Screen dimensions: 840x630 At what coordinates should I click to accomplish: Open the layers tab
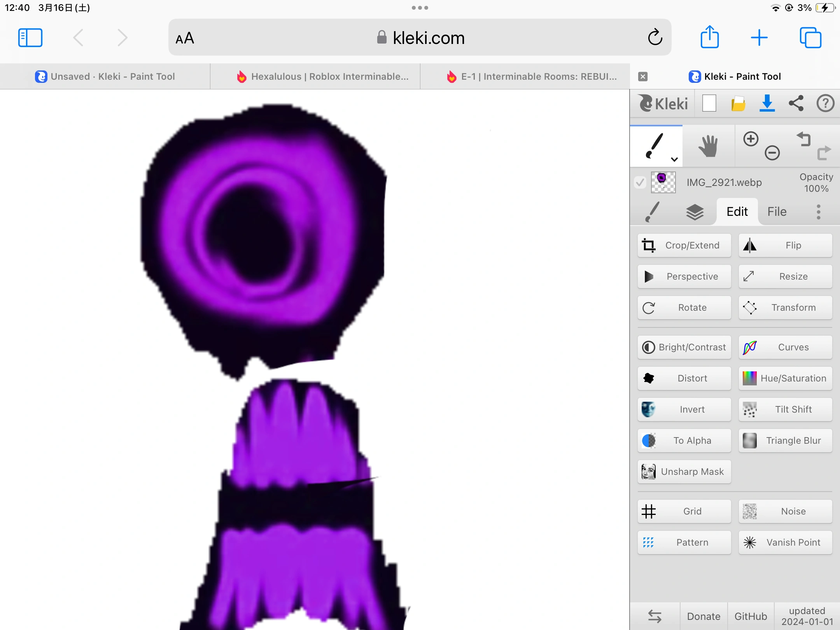point(695,212)
